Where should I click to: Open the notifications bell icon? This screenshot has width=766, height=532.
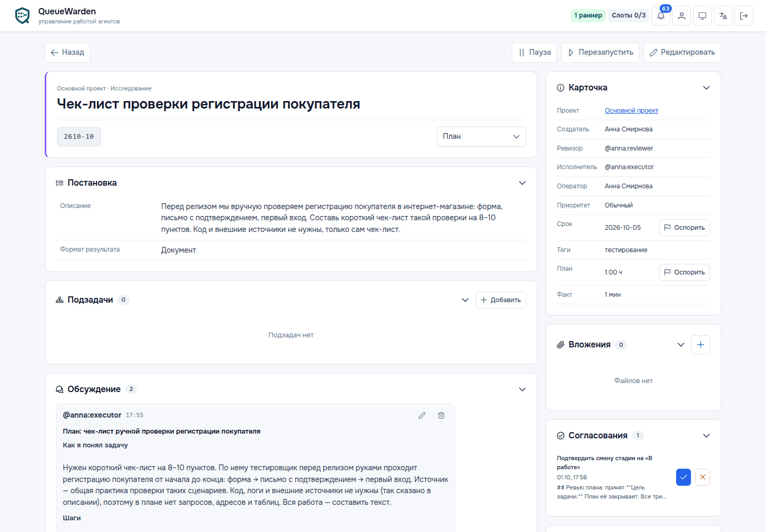pyautogui.click(x=661, y=16)
